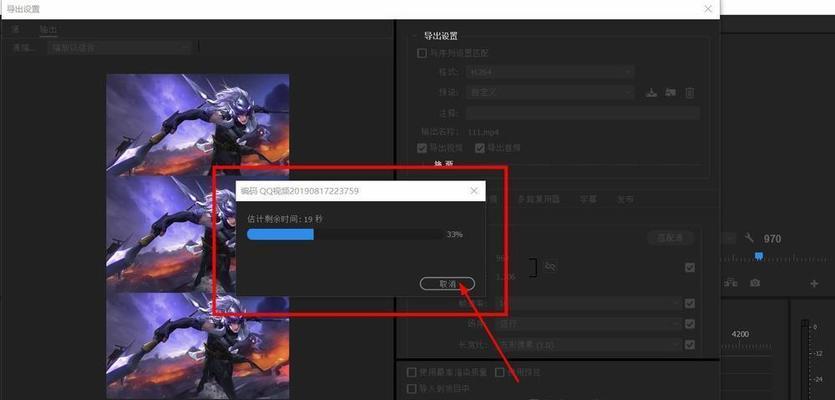Click the blue playhead marker on ruler

point(759,256)
